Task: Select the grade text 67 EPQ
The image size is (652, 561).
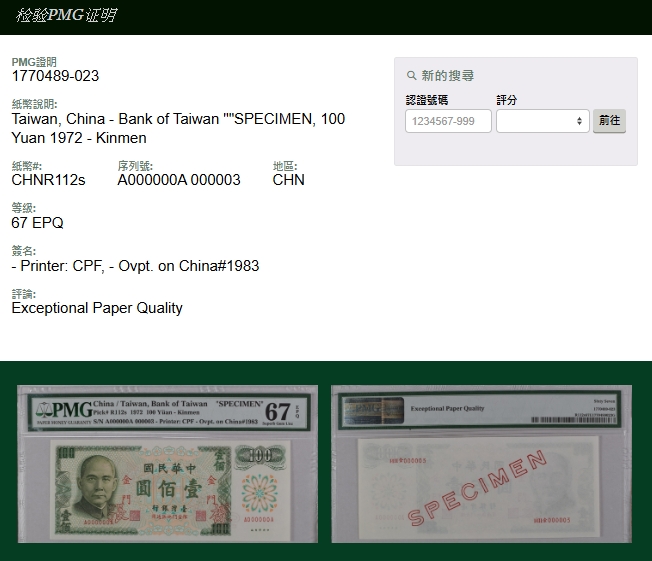Action: coord(37,223)
